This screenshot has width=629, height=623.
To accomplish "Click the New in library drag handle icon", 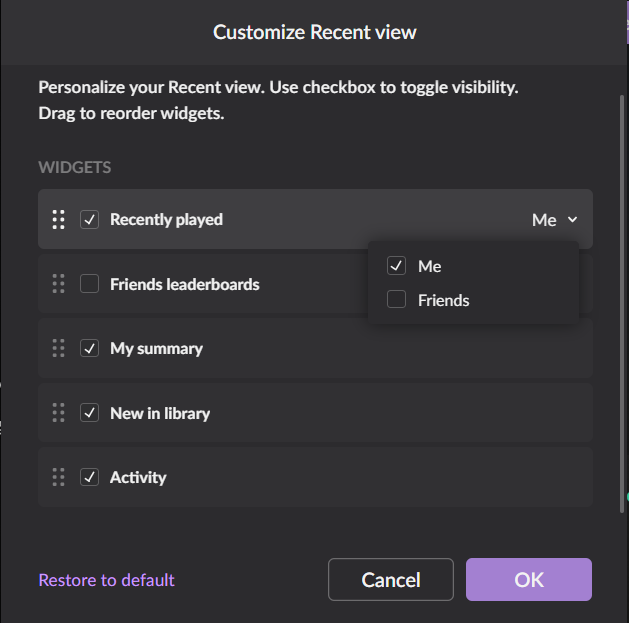I will click(59, 413).
